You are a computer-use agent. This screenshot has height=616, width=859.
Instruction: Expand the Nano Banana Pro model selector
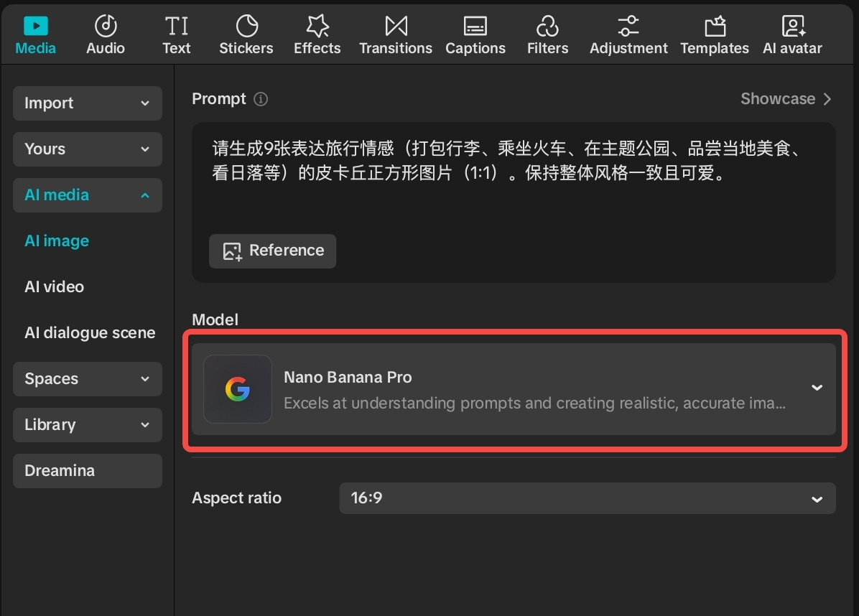pos(816,388)
